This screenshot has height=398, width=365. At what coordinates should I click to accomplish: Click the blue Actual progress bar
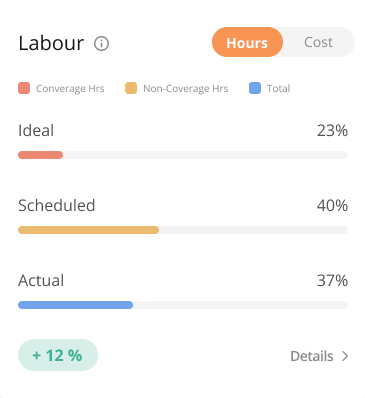[75, 305]
